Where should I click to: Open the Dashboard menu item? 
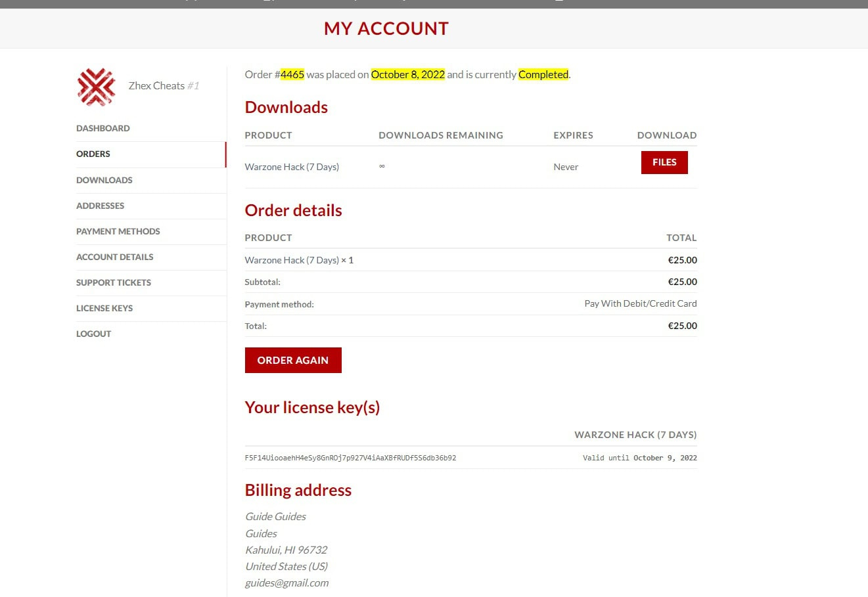click(x=103, y=128)
